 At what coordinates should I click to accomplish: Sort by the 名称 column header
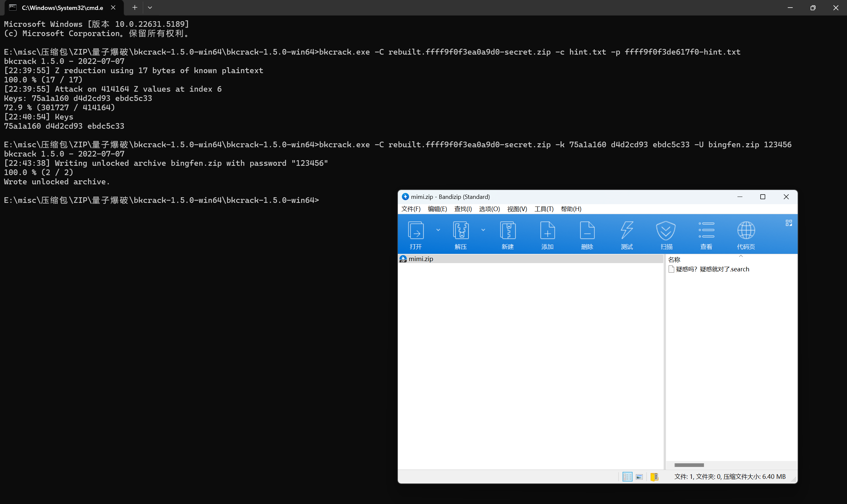coord(674,259)
